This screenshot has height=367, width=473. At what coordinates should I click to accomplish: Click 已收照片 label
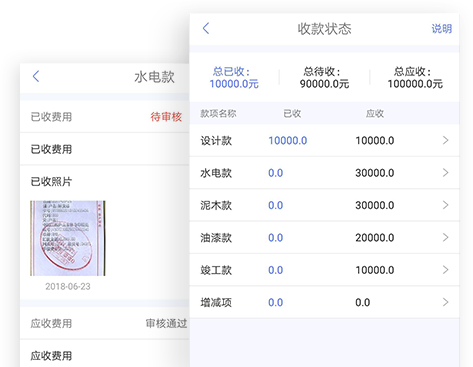click(51, 182)
